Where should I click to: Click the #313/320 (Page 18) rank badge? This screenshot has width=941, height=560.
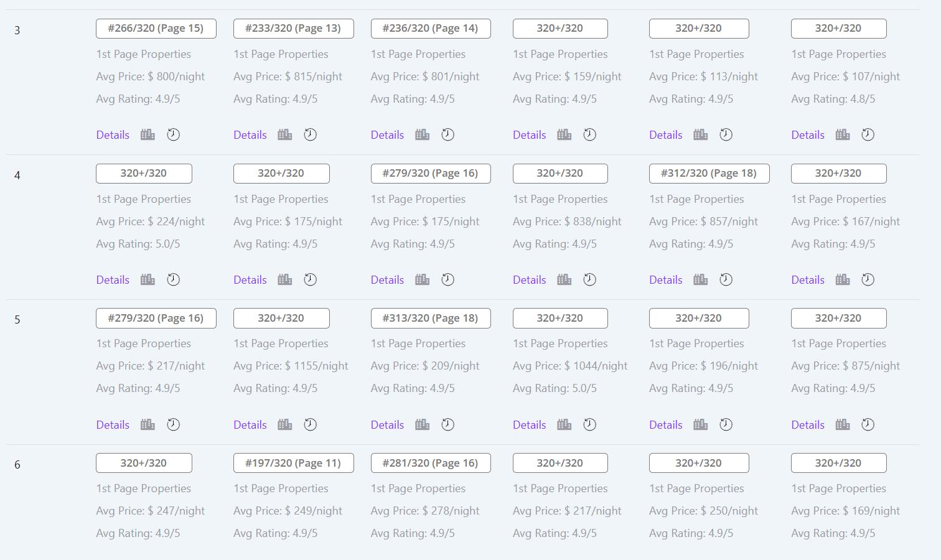click(x=431, y=318)
